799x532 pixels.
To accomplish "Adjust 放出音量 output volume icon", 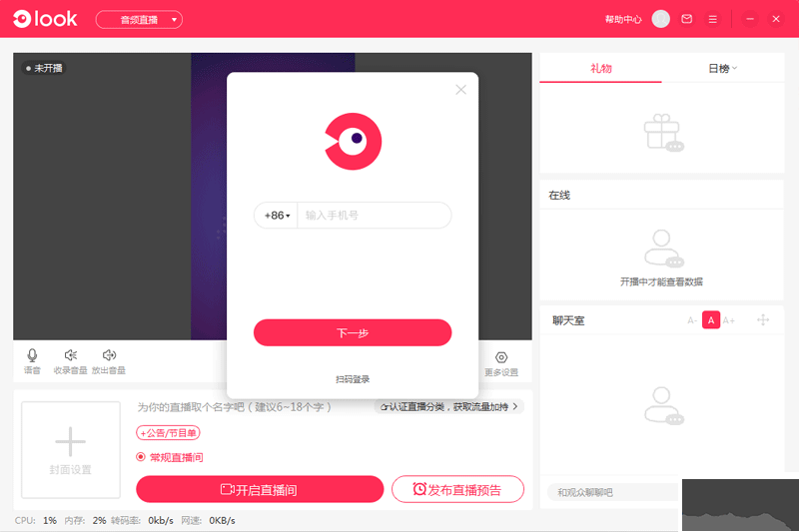I will 109,361.
